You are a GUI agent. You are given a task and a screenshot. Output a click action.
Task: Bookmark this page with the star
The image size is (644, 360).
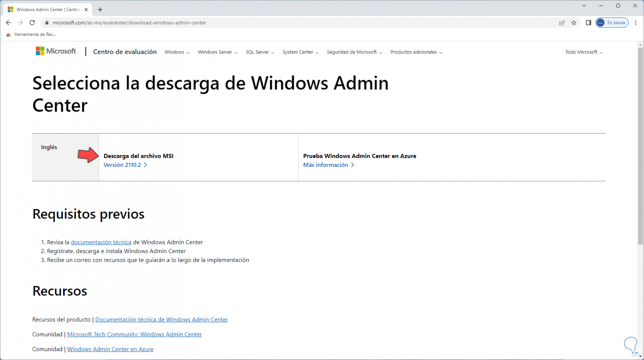574,23
